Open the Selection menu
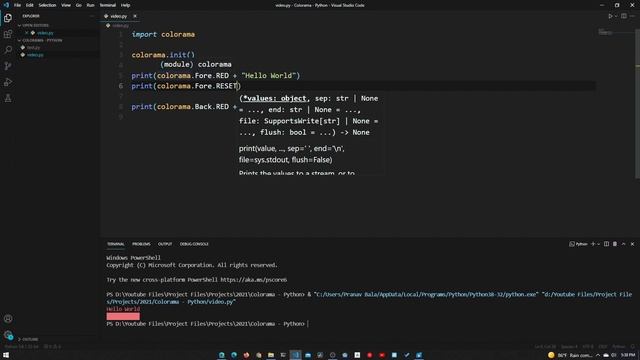The height and width of the screenshot is (360, 640). click(x=47, y=5)
